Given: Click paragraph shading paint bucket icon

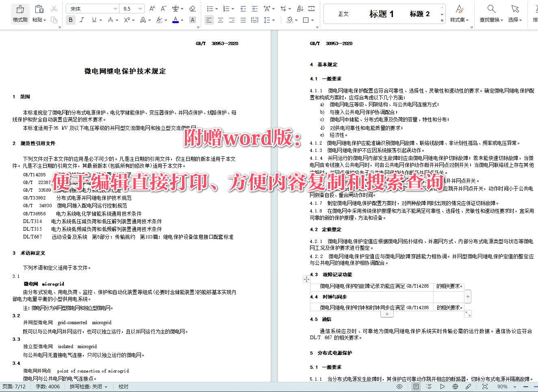Looking at the screenshot, I should pyautogui.click(x=290, y=20).
